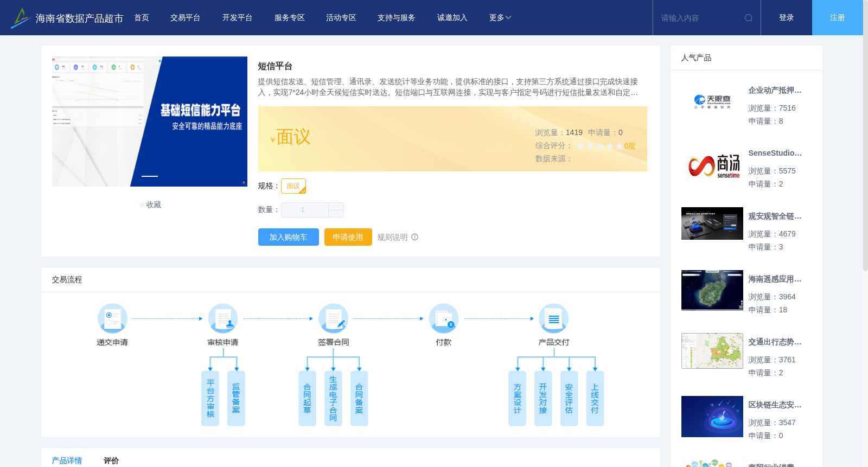This screenshot has width=868, height=467.
Task: Click the 海南省数据产品超市 site title
Action: point(80,18)
